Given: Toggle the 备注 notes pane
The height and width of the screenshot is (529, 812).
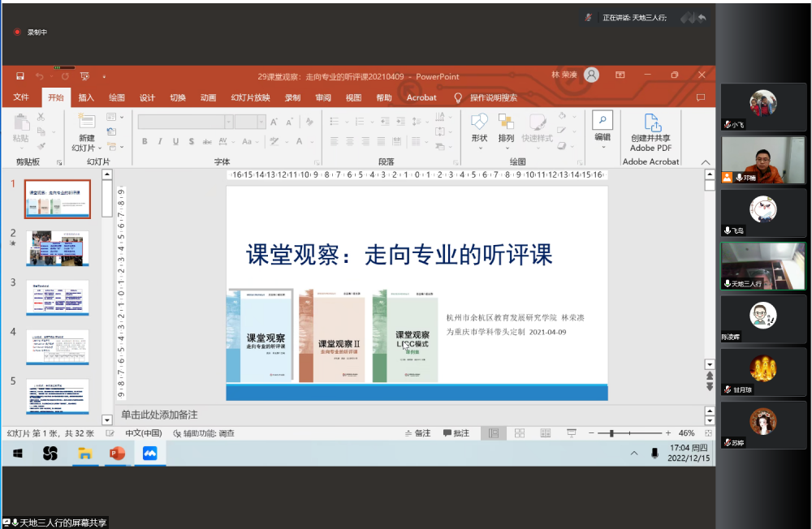Looking at the screenshot, I should pyautogui.click(x=417, y=433).
